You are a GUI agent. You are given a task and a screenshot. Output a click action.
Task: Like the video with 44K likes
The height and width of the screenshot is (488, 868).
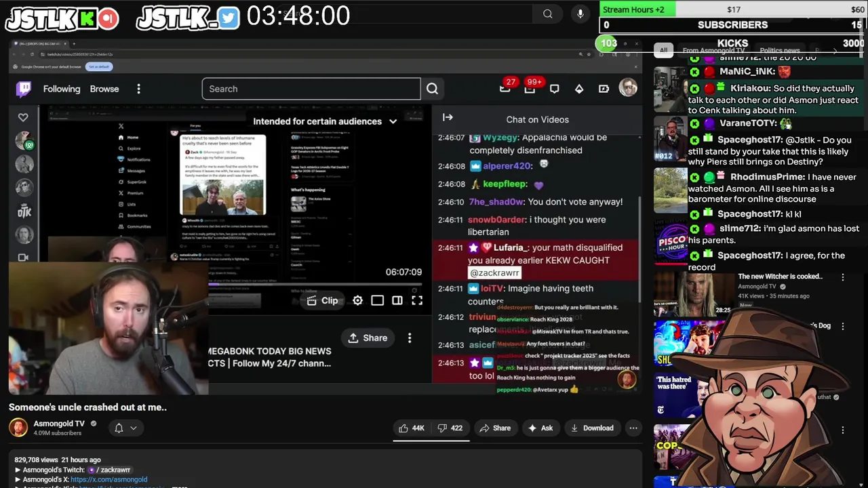coord(412,428)
